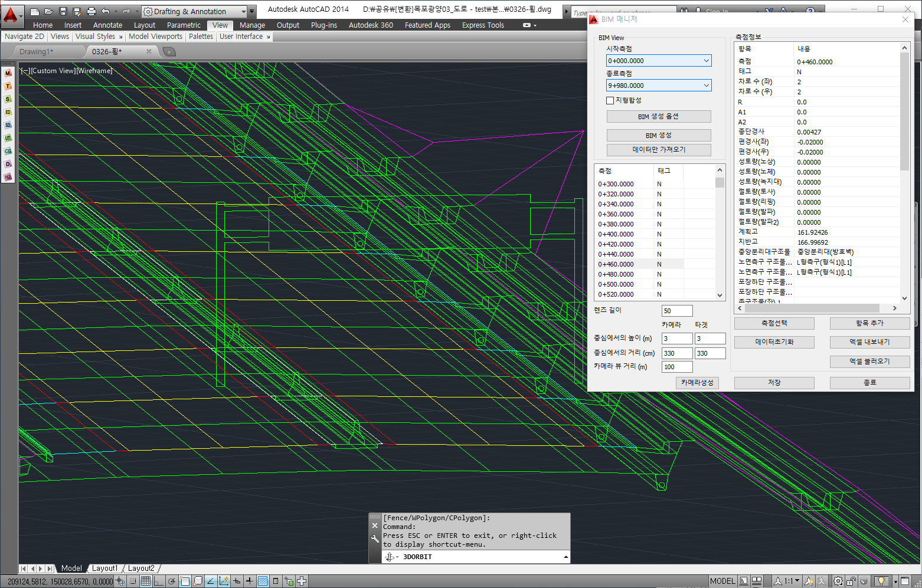Toggle Grid Display in status bar
922x588 pixels.
tap(146, 581)
